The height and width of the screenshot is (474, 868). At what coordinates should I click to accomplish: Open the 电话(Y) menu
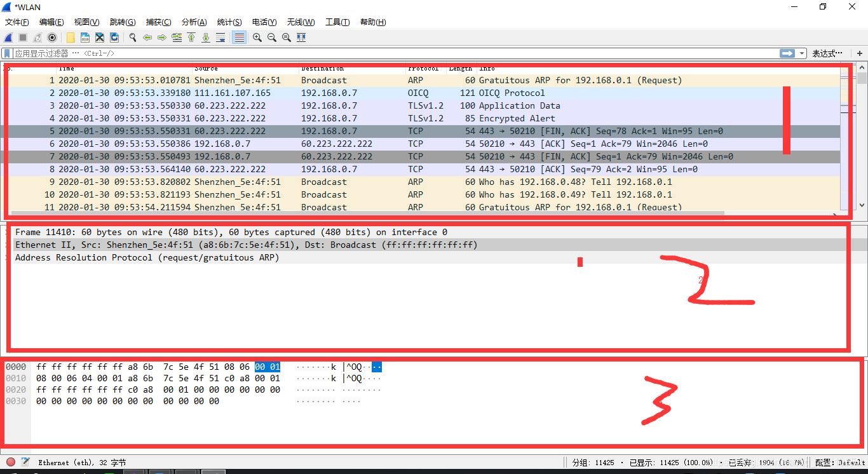coord(265,22)
